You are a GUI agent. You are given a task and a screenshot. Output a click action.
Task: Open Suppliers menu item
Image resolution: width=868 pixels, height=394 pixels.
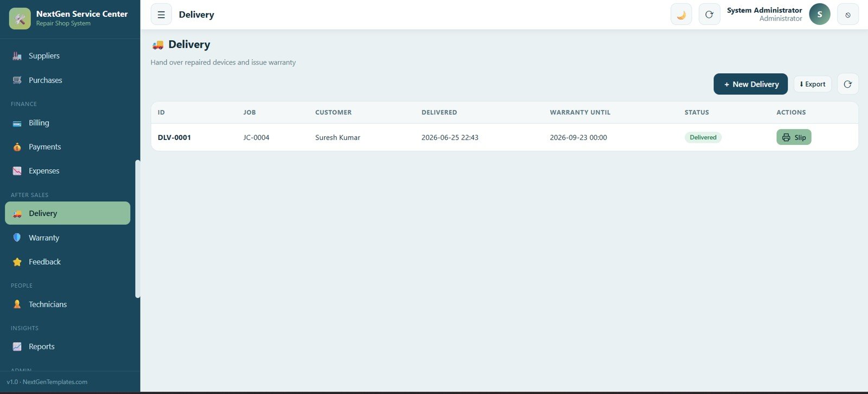[x=67, y=56]
